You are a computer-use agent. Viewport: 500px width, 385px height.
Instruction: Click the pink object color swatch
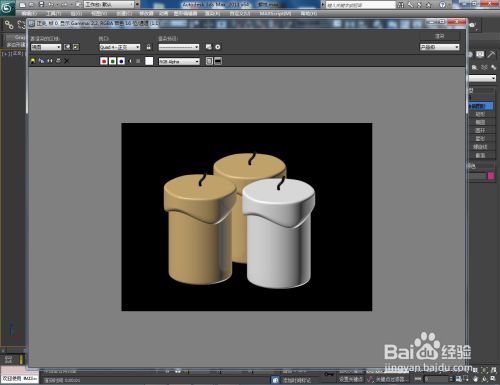491,176
